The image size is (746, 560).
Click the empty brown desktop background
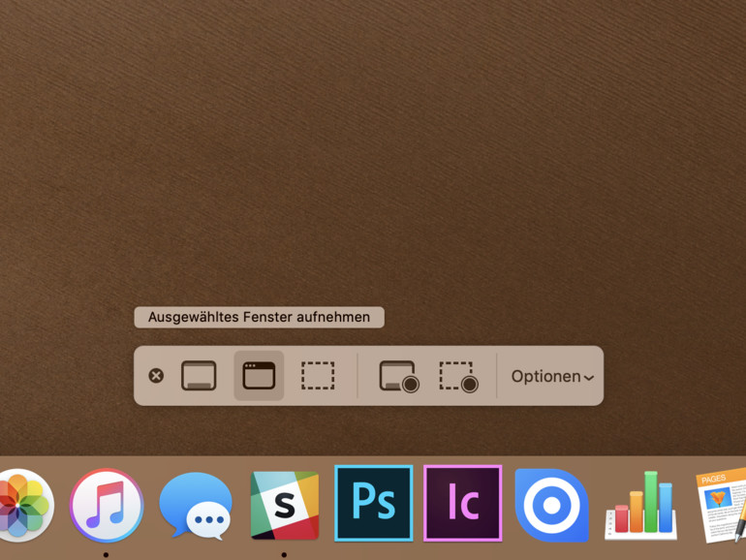373,142
